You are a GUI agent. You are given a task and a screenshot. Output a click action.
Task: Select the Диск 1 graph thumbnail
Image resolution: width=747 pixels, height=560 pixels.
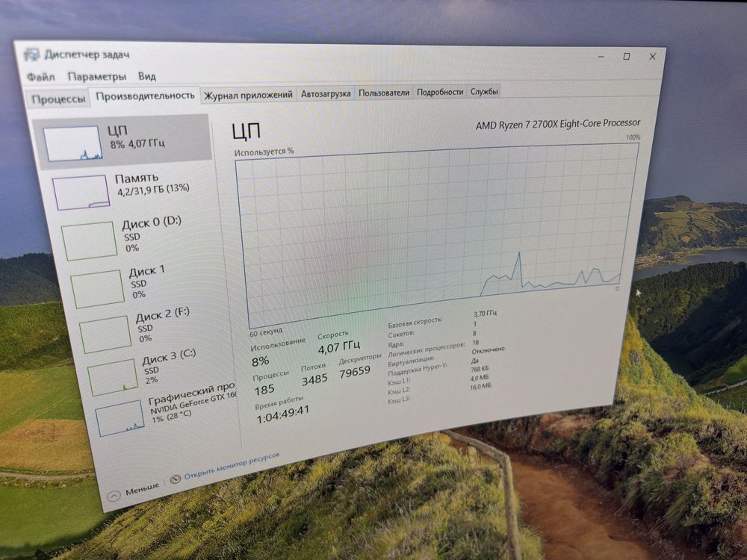click(x=98, y=288)
